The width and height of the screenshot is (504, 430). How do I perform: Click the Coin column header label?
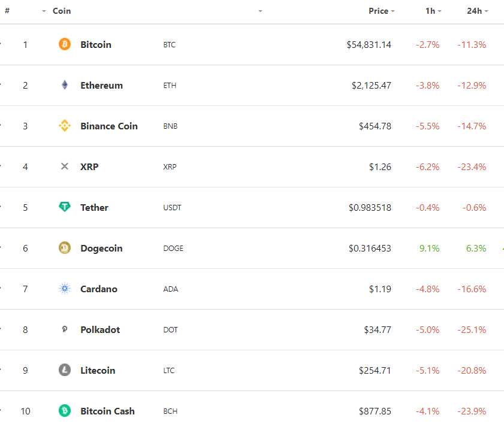62,11
